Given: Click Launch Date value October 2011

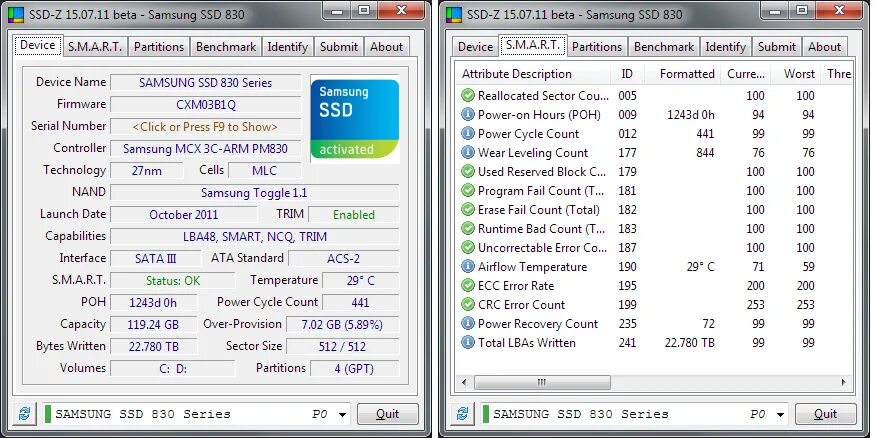Looking at the screenshot, I should click(x=183, y=215).
